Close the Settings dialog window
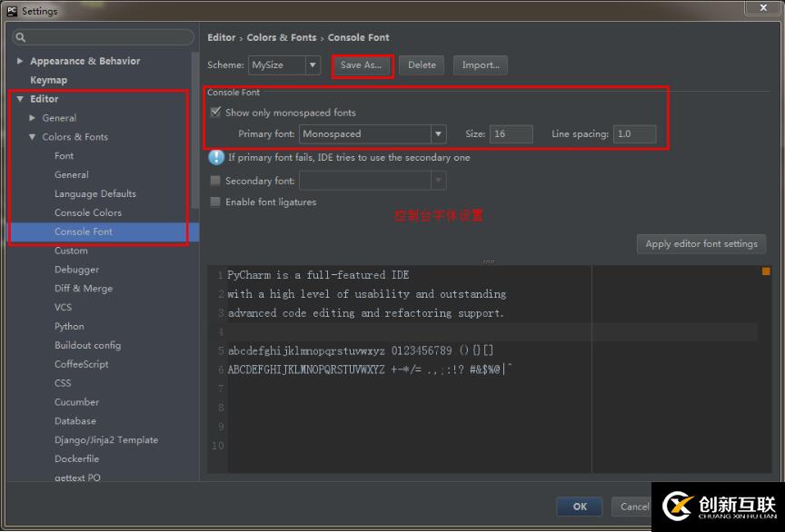Screen dimensions: 785x532 click(x=760, y=8)
